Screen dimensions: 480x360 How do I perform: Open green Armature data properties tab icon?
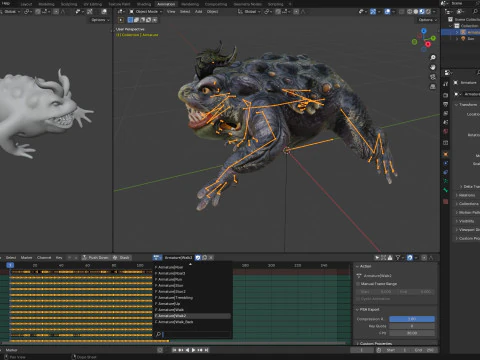click(446, 181)
